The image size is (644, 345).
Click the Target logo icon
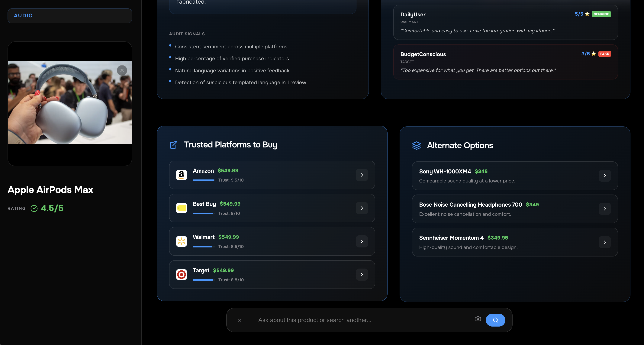pyautogui.click(x=181, y=275)
